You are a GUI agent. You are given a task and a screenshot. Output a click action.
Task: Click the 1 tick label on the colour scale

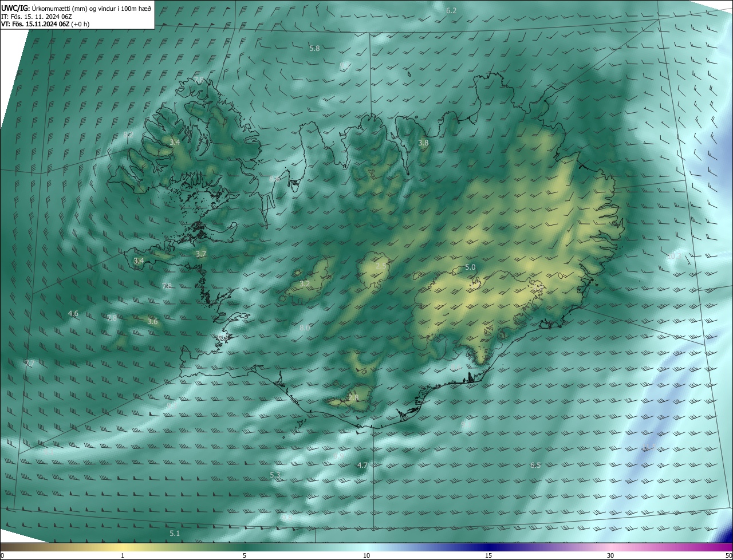123,555
